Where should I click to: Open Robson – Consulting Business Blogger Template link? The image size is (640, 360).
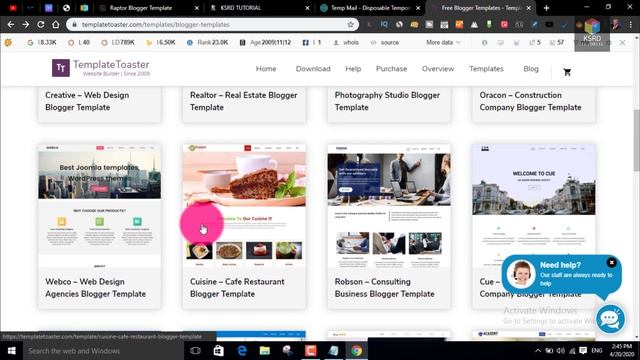point(384,287)
